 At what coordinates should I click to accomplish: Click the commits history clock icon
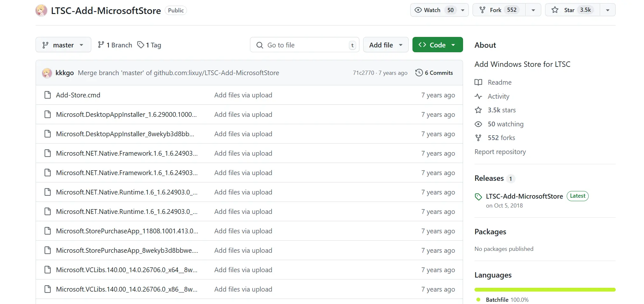point(419,73)
